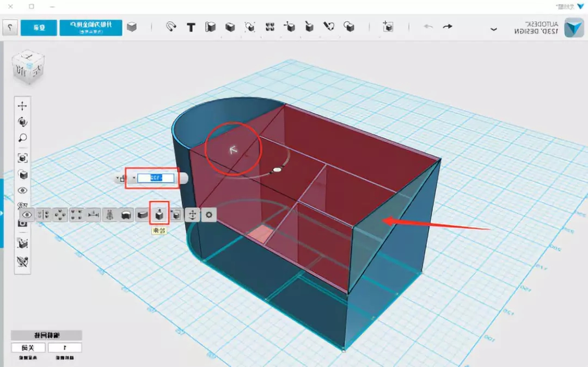Select Rectangular Pattern in context toolbar
588x367 pixels.
click(77, 215)
